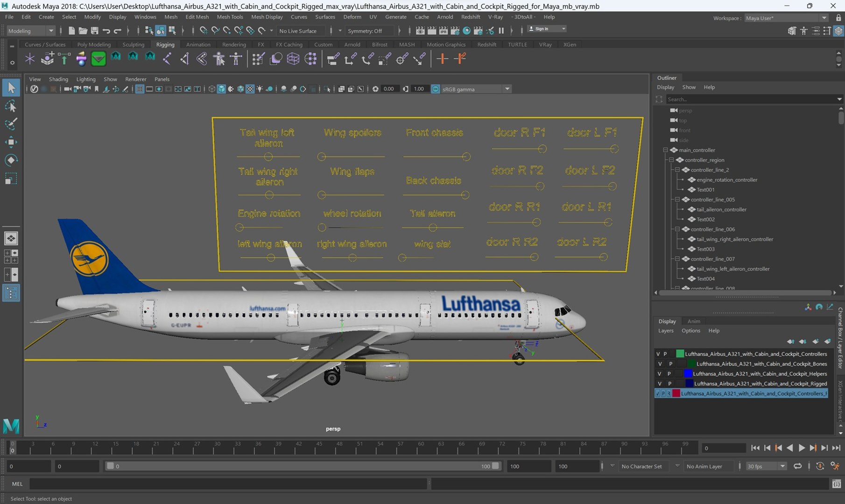Click the auto keyframe toggle icon

(x=820, y=466)
